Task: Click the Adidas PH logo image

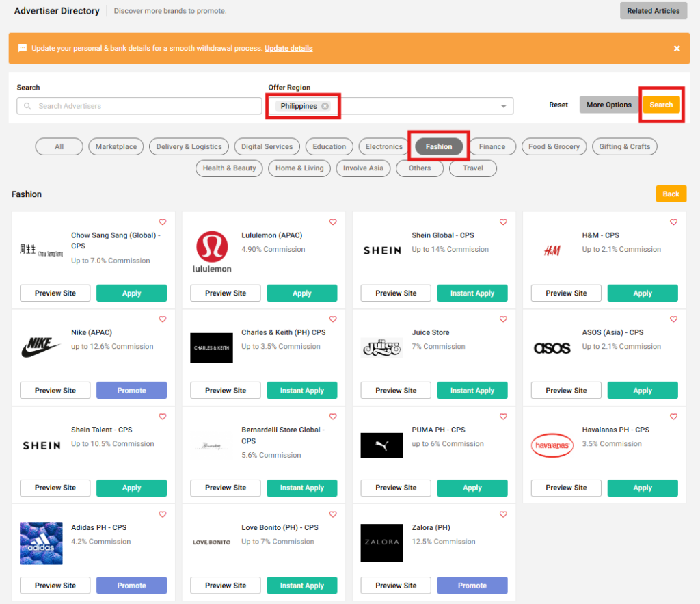Action: (x=41, y=543)
